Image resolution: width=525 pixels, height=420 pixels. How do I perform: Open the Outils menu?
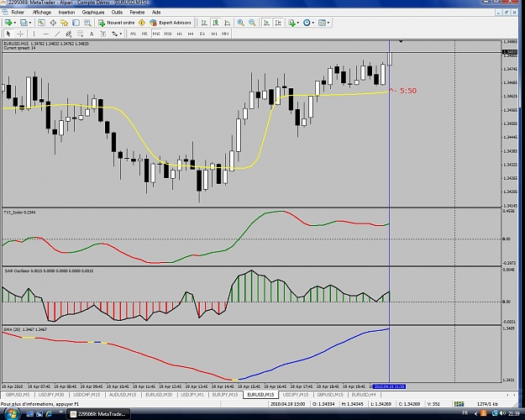[x=117, y=13]
